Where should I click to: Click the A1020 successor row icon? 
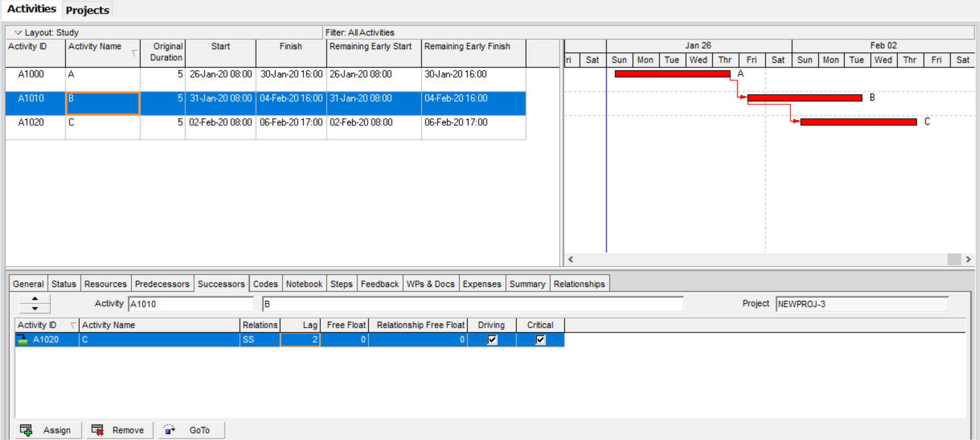[23, 340]
